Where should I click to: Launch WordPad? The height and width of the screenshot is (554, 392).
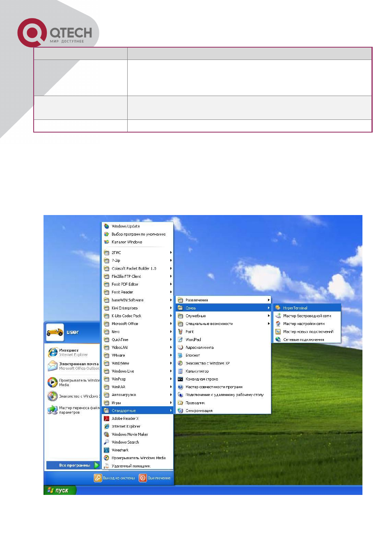pyautogui.click(x=223, y=340)
